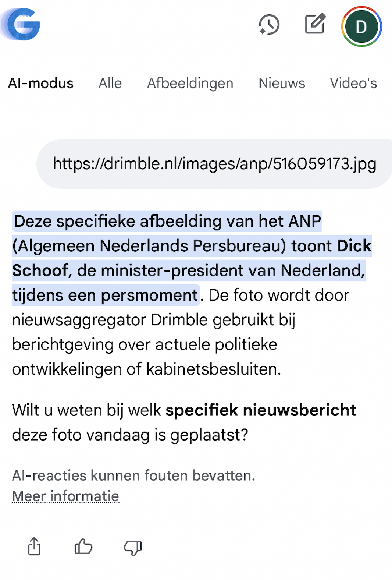Open the account profile avatar

pos(361,26)
